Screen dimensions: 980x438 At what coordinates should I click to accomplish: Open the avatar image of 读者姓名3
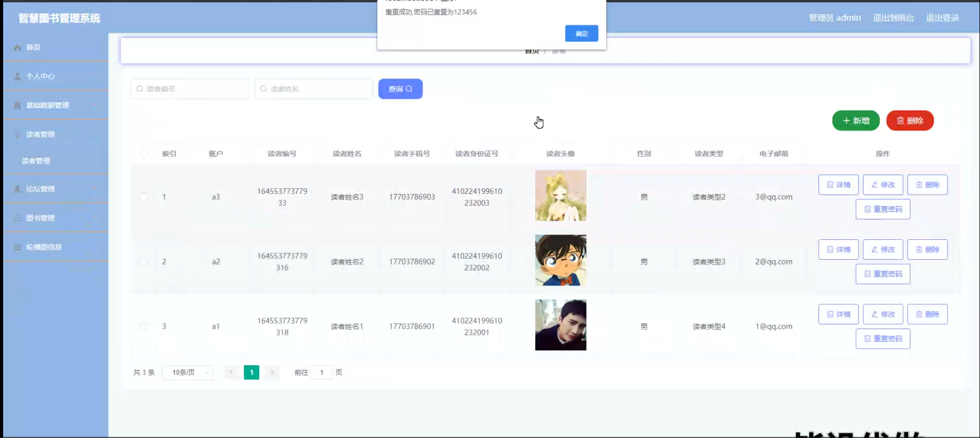coord(561,196)
